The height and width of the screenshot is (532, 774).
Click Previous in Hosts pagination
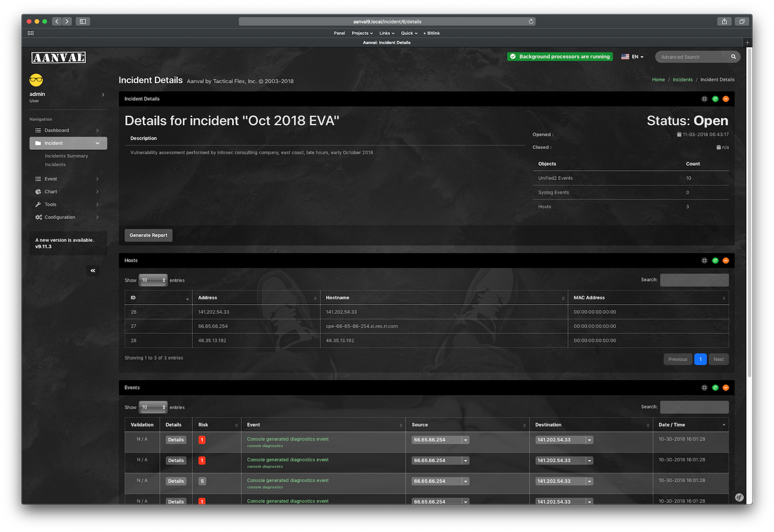click(x=678, y=359)
